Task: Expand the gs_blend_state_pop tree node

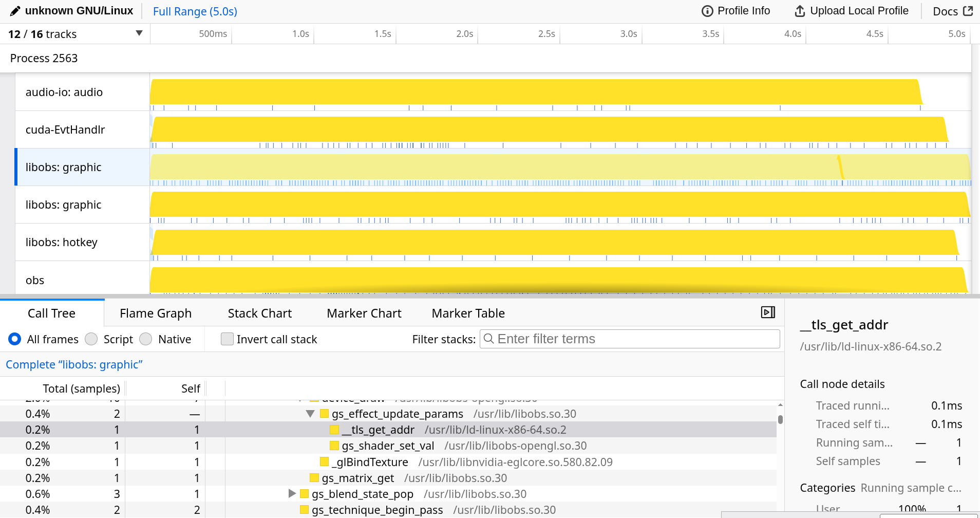Action: pos(292,494)
